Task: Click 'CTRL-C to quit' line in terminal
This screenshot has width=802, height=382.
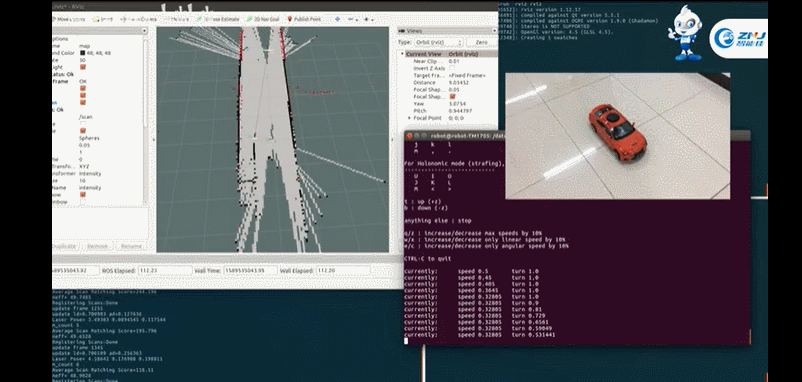Action: pyautogui.click(x=428, y=259)
